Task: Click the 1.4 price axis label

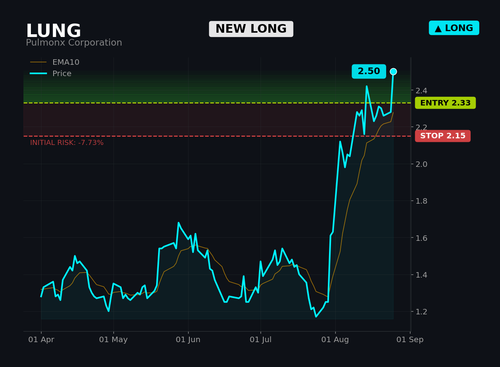Action: click(421, 275)
